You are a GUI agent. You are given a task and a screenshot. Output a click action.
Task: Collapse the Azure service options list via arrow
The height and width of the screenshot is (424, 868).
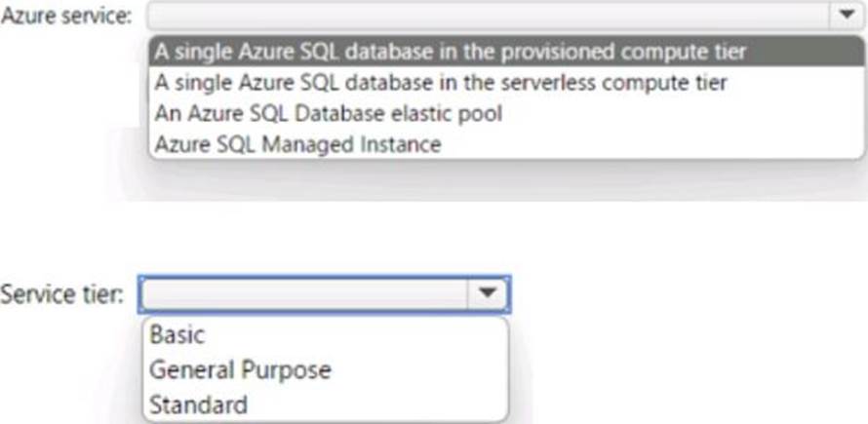847,15
